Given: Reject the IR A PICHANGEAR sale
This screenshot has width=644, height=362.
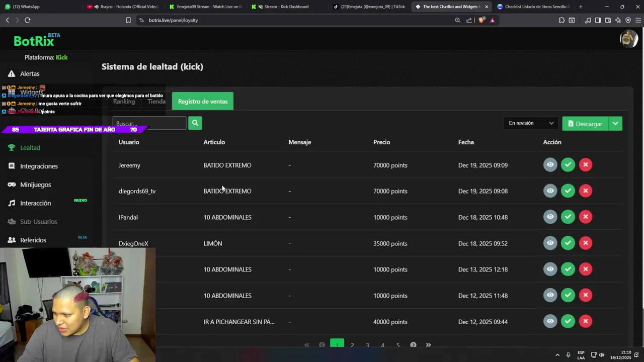Looking at the screenshot, I should pyautogui.click(x=586, y=322).
